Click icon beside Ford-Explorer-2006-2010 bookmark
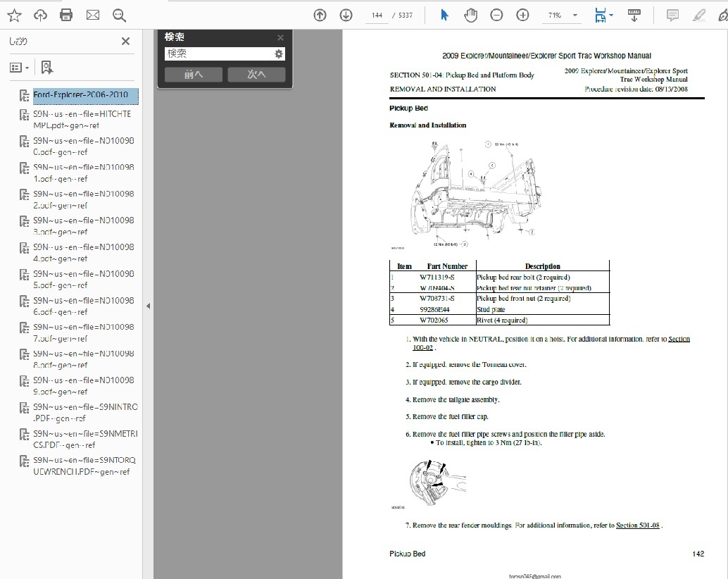Screen dimensions: 728x579 coord(24,96)
